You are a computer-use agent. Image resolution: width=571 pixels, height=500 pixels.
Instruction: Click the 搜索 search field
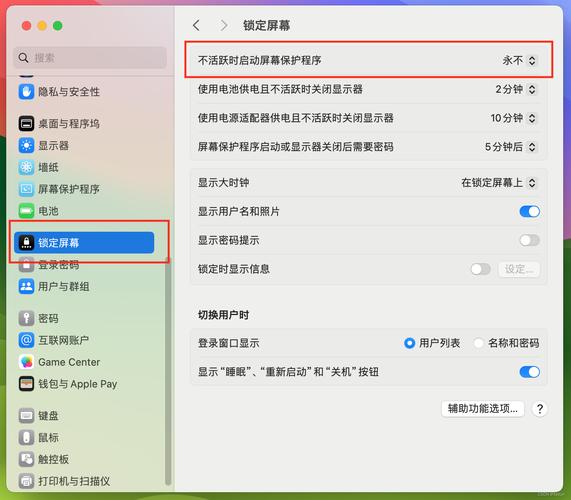[90, 58]
